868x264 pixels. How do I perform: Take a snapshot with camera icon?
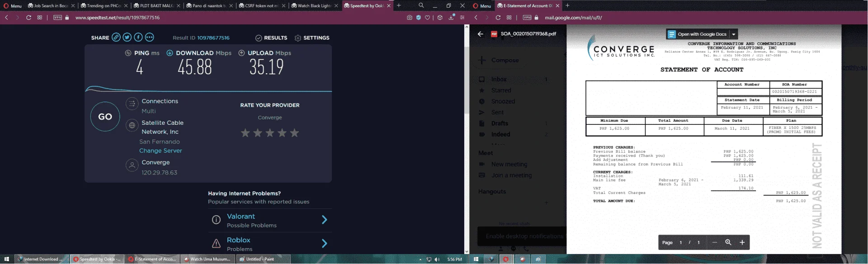pos(409,18)
